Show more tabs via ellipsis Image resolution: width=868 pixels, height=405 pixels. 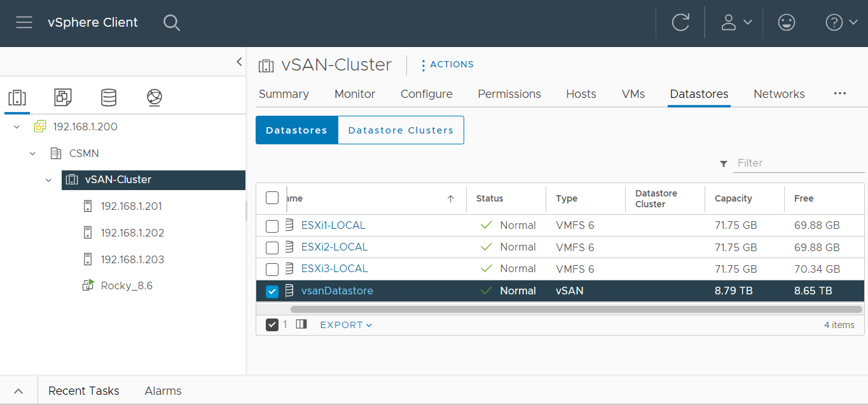point(840,93)
